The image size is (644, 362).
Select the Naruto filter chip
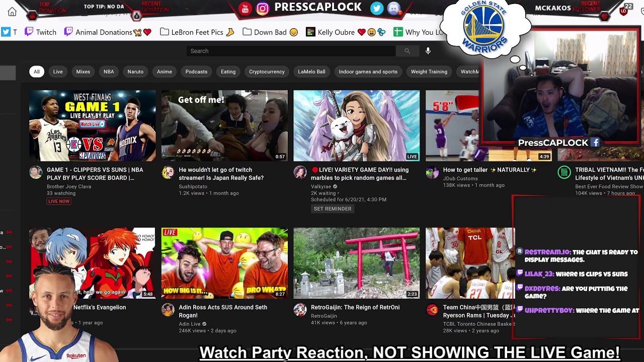(135, 72)
